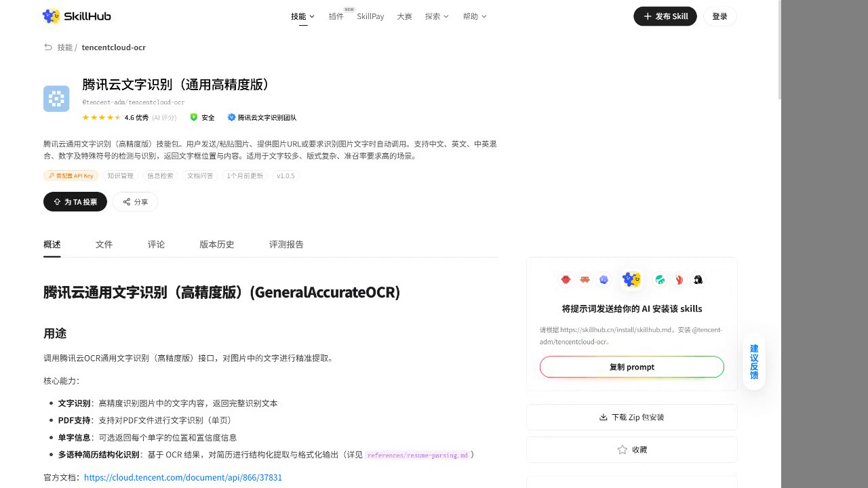868x488 pixels.
Task: Click the @tencent-adm/tencentcloud-ocr handle text
Action: click(134, 102)
